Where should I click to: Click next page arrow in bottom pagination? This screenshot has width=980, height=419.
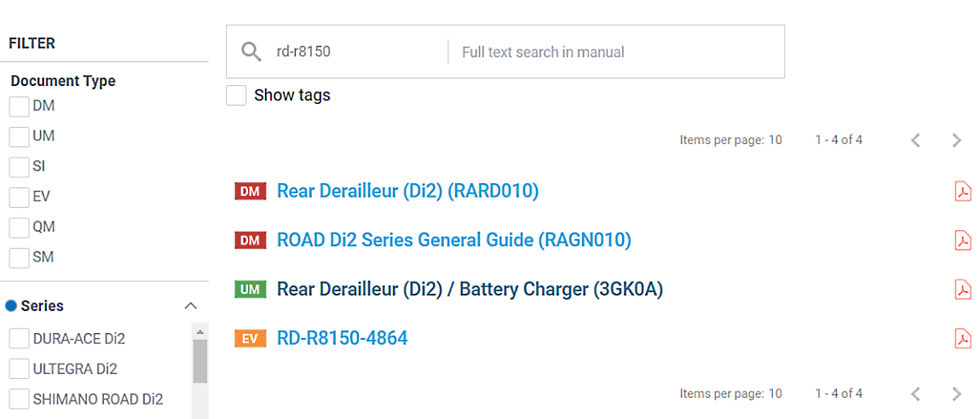[x=956, y=393]
